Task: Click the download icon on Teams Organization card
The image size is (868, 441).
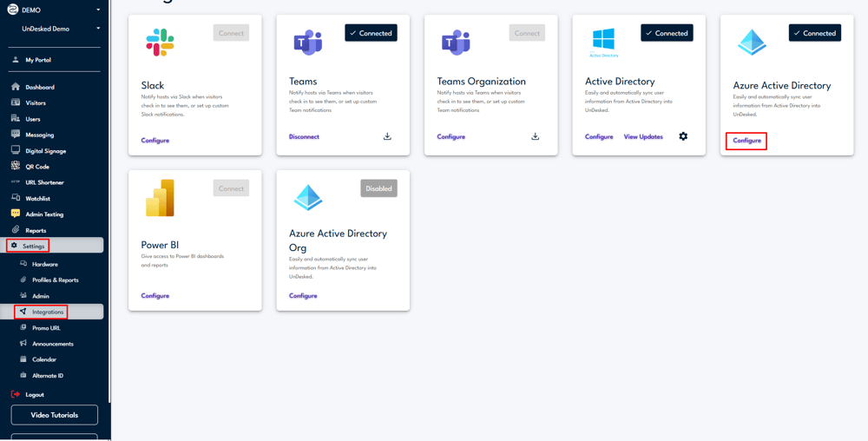Action: (x=536, y=136)
